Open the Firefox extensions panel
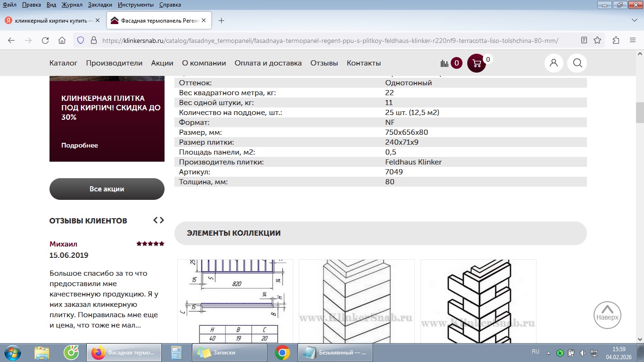 tap(616, 41)
